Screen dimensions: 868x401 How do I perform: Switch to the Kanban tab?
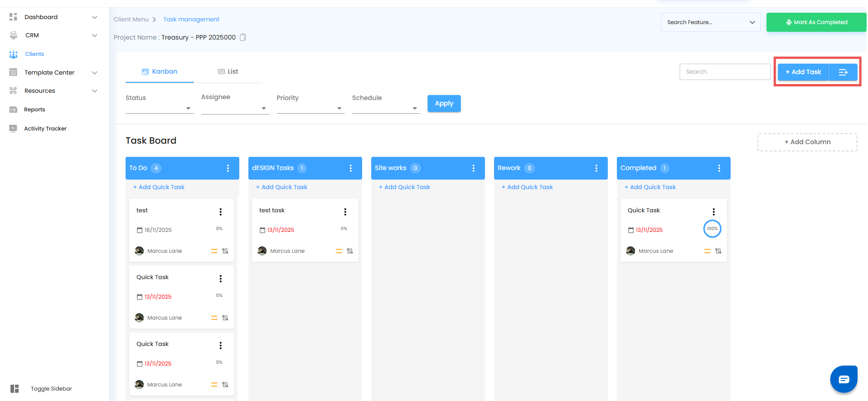pyautogui.click(x=160, y=72)
